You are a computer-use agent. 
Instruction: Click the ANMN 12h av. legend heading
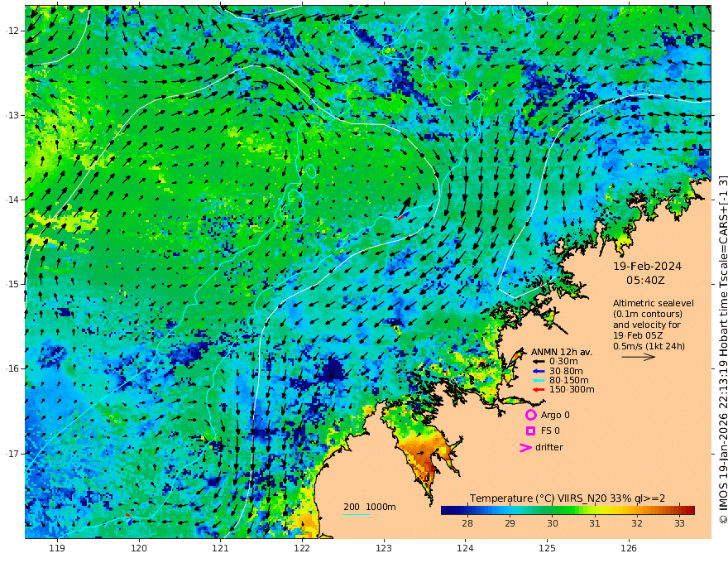pos(562,352)
